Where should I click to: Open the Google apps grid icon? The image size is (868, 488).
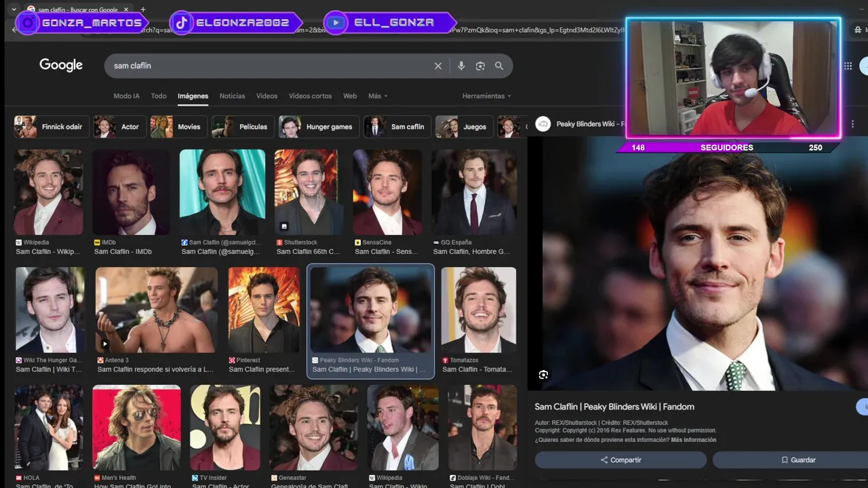pyautogui.click(x=848, y=66)
